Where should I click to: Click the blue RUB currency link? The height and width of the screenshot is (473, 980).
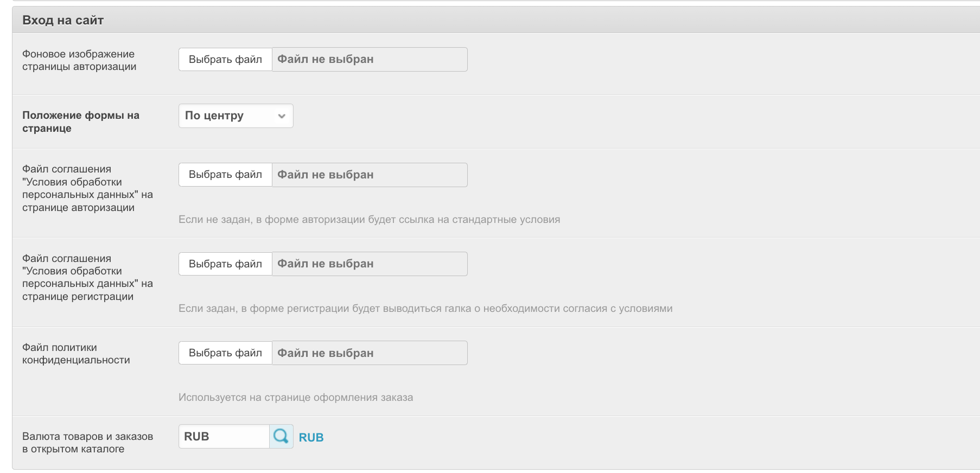311,437
